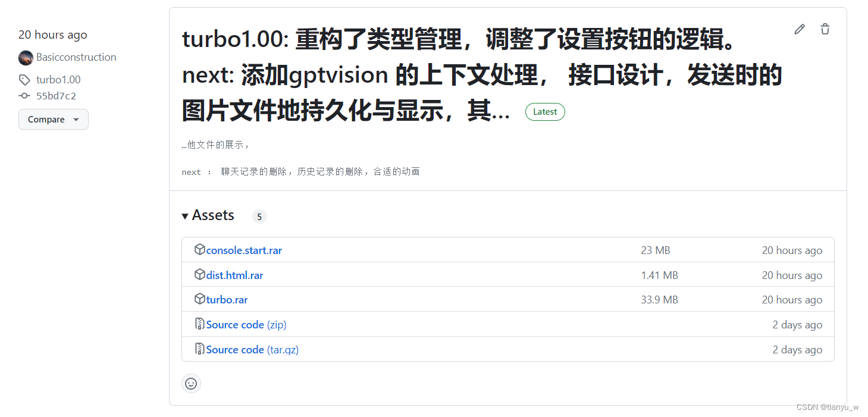Open the emoji reaction smiley picker
Image resolution: width=868 pixels, height=417 pixels.
191,383
